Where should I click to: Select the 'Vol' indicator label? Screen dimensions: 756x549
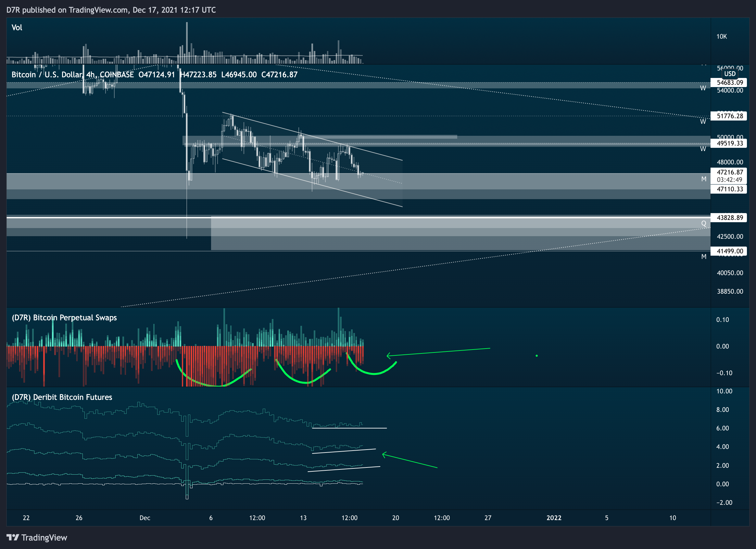pyautogui.click(x=17, y=28)
